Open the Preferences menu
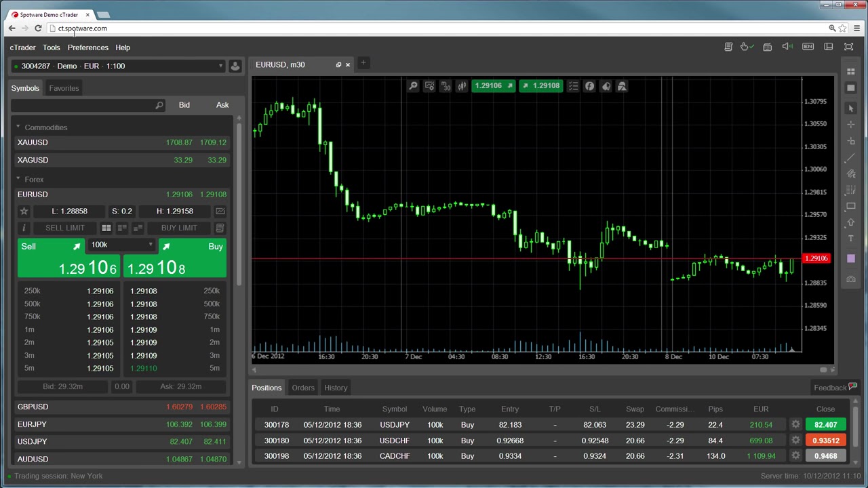This screenshot has height=488, width=868. point(87,47)
